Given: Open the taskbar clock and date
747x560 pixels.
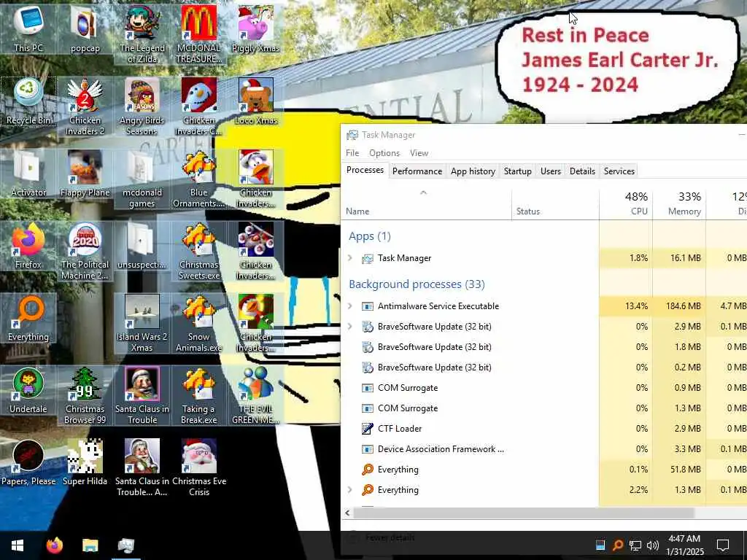Looking at the screenshot, I should click(x=684, y=545).
